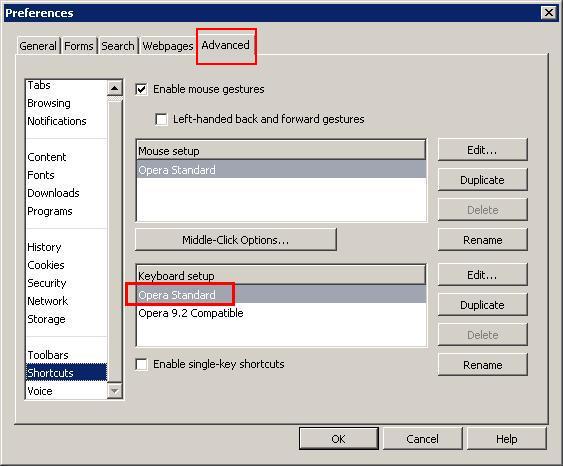Select Cookies in the list
563x466 pixels.
(x=66, y=265)
